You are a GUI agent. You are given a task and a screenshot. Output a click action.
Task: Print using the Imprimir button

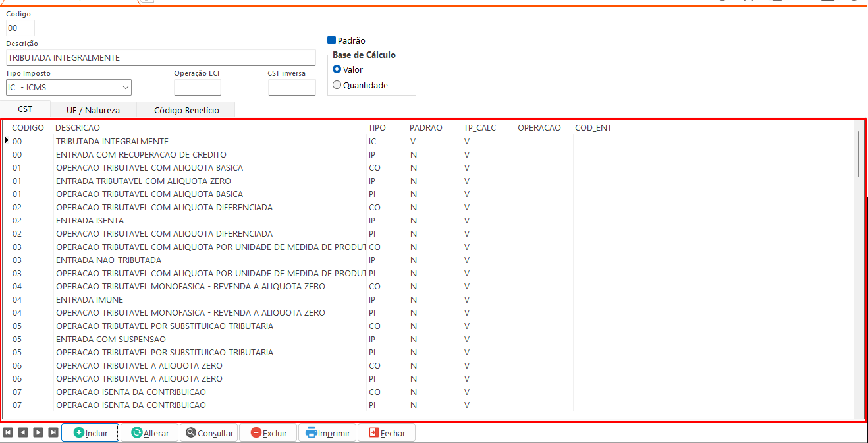point(328,433)
